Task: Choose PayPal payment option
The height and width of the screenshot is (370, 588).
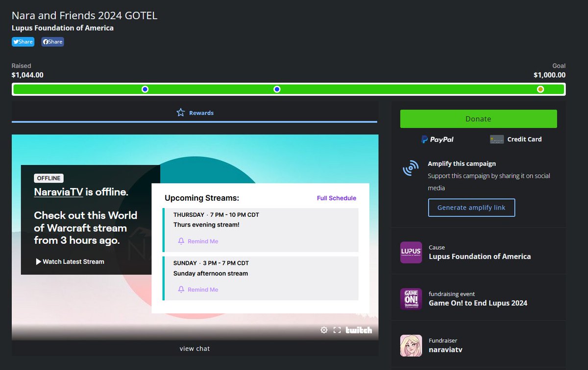Action: click(438, 139)
